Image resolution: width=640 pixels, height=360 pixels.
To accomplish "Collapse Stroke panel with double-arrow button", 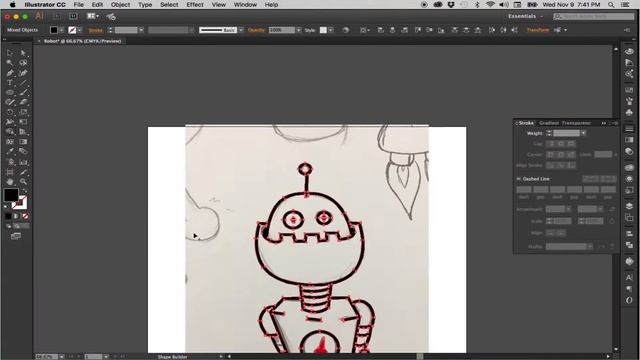I will point(604,123).
